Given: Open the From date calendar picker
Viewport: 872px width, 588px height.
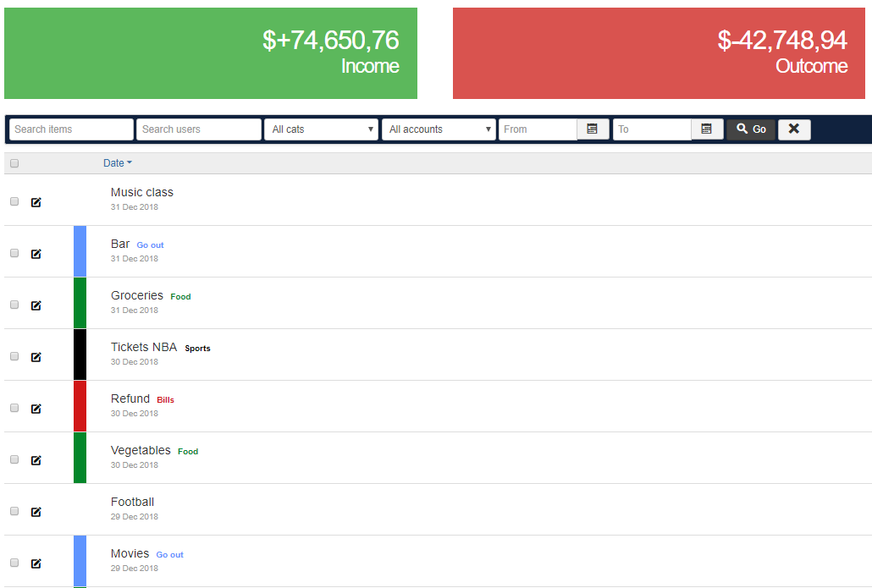Looking at the screenshot, I should click(x=593, y=129).
